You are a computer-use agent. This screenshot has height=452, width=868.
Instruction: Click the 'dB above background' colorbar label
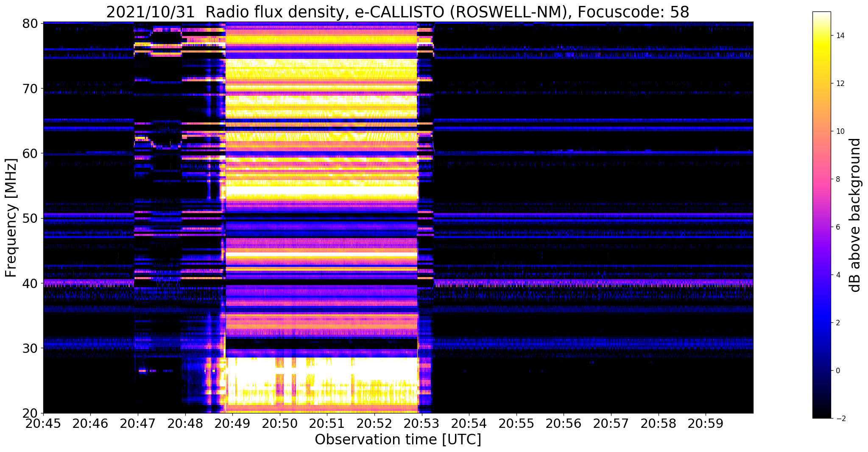coord(855,215)
